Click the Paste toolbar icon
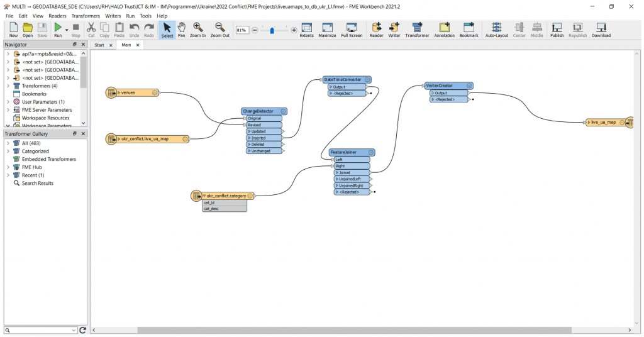 point(119,30)
